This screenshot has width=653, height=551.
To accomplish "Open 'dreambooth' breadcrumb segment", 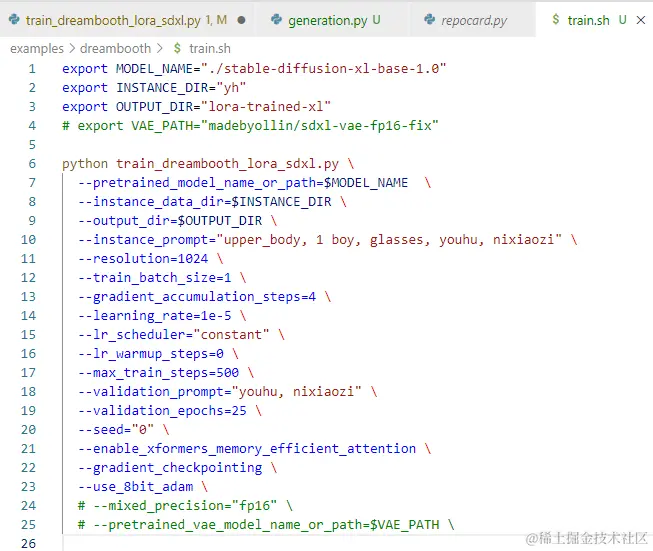I will point(115,48).
